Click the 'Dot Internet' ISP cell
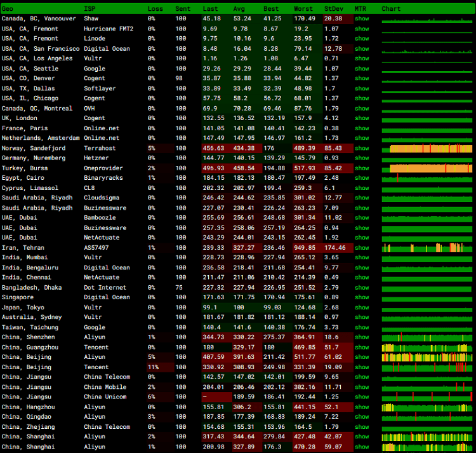This screenshot has height=453, width=476. (105, 287)
